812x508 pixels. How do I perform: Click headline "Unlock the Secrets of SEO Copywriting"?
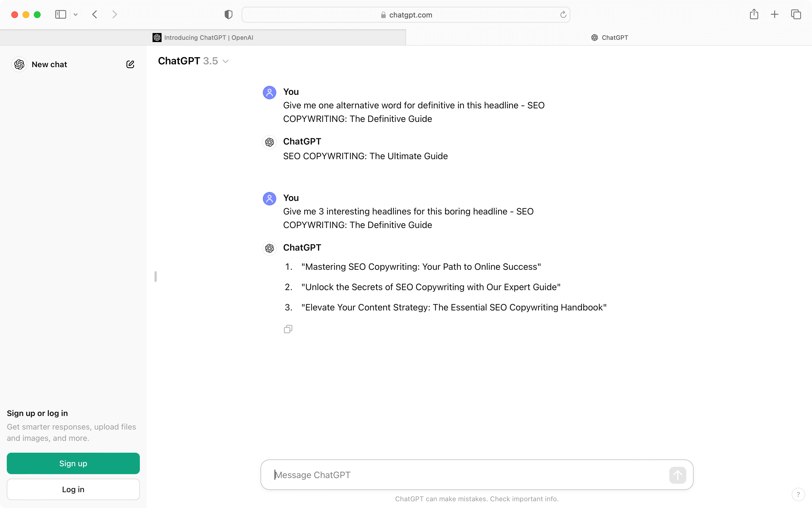[431, 287]
